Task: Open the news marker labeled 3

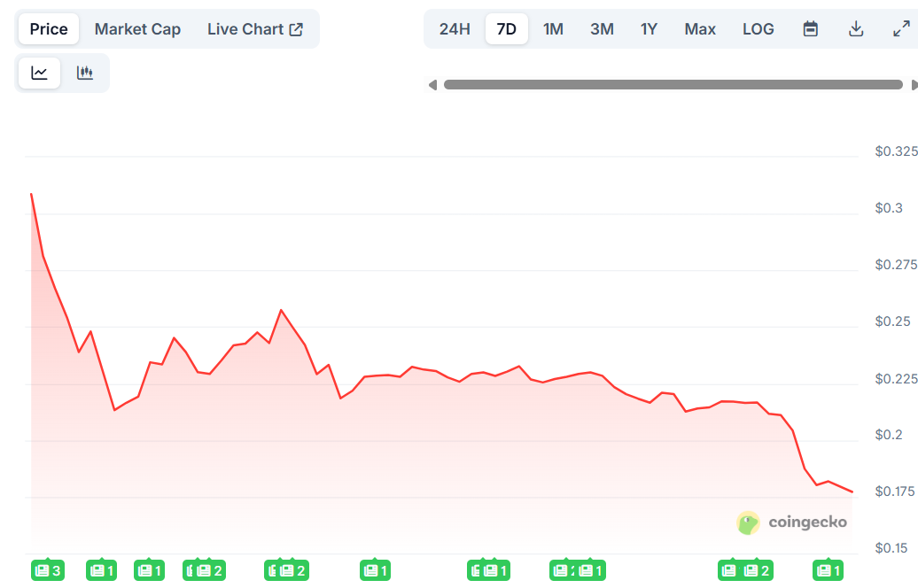Action: point(48,570)
